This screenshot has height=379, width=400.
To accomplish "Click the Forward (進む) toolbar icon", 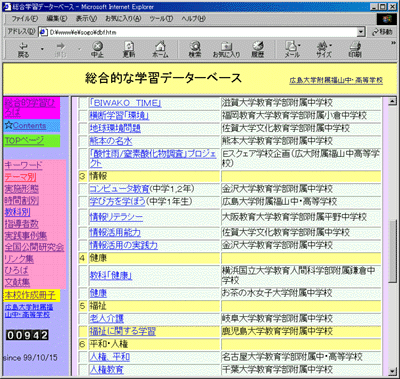I will pos(60,50).
